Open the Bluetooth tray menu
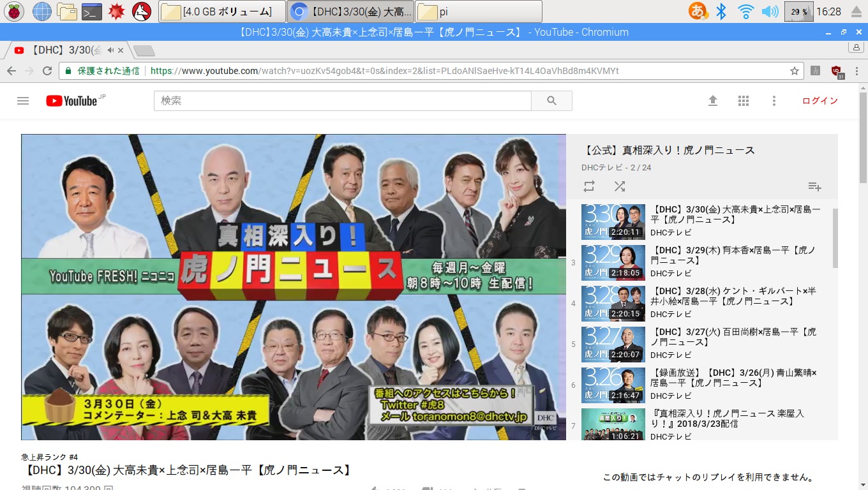The height and width of the screenshot is (490, 868). [721, 11]
